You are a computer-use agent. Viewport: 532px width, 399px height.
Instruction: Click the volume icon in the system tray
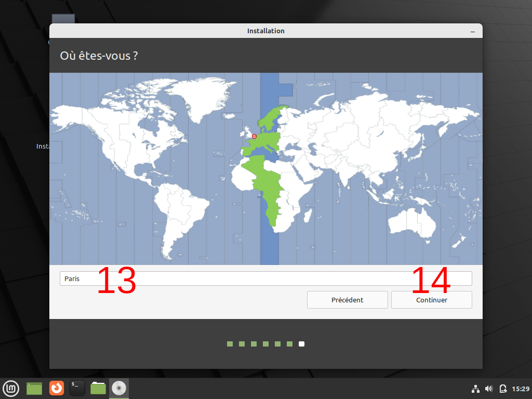coord(488,388)
